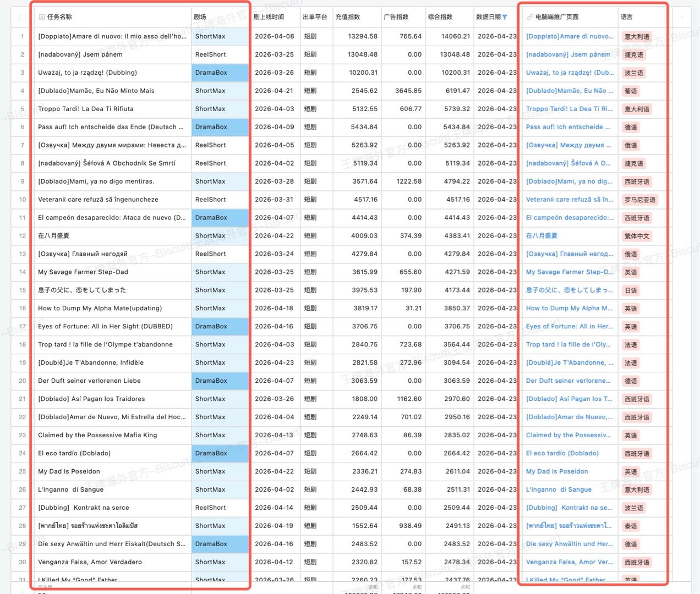Add a new column with the plus icon
700x594 pixels.
point(681,17)
